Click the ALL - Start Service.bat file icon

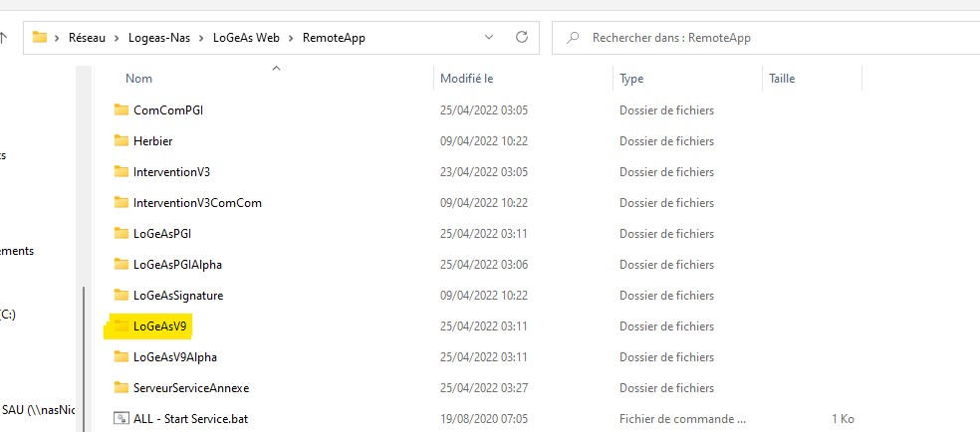tap(122, 418)
